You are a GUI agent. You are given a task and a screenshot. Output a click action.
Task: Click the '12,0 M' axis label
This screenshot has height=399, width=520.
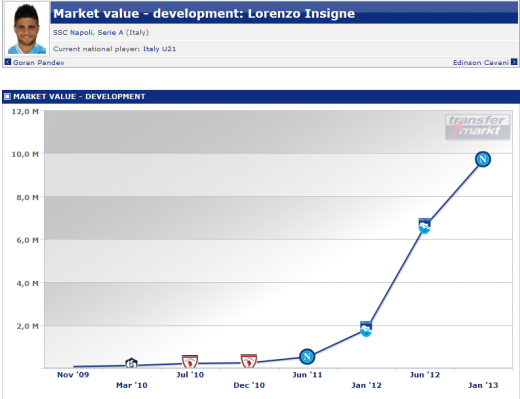[x=25, y=111]
